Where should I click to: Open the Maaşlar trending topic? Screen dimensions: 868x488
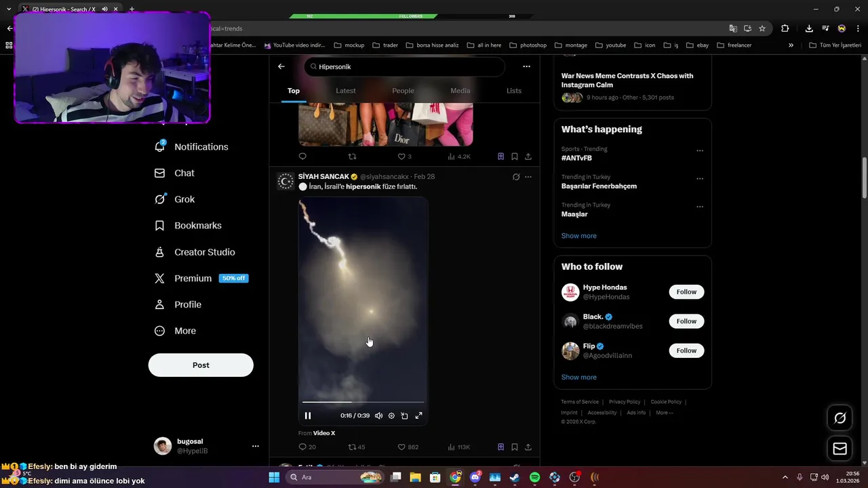coord(574,214)
